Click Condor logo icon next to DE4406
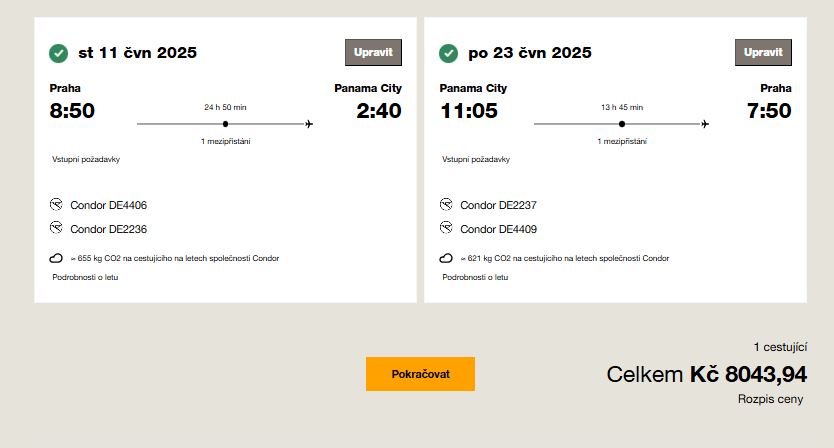 56,205
